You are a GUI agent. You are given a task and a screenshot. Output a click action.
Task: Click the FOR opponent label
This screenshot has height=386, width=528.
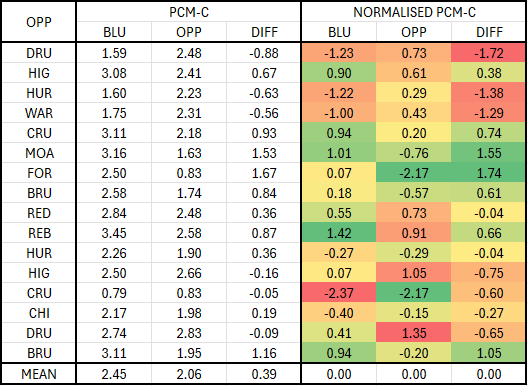[x=39, y=173]
